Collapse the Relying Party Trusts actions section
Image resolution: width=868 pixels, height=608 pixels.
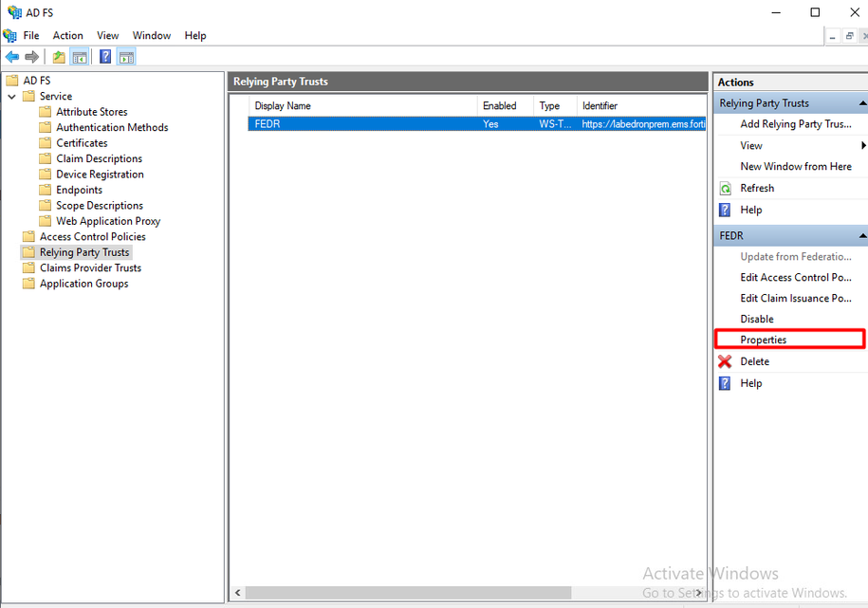pos(862,103)
